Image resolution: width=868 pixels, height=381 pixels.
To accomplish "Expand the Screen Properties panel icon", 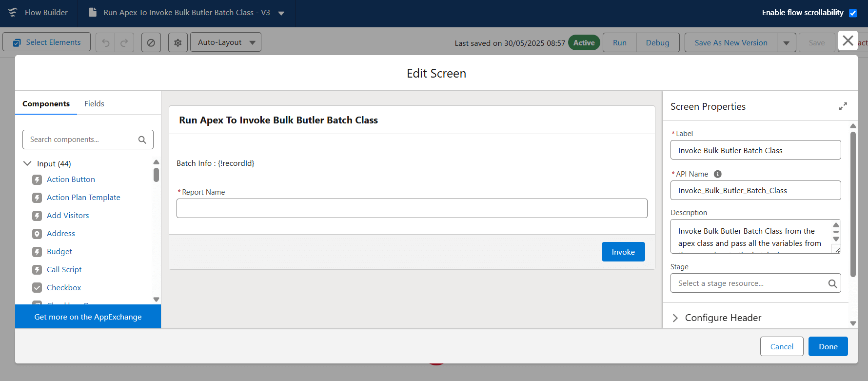I will point(843,106).
